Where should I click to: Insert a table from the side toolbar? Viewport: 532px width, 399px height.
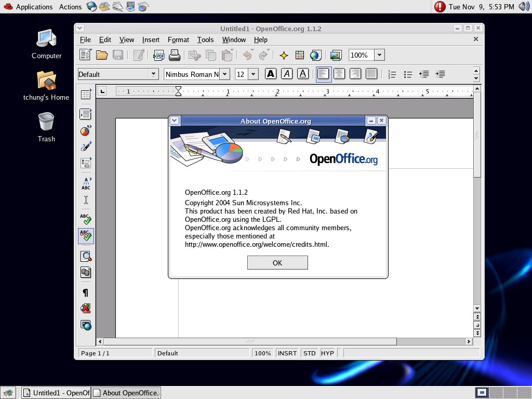86,95
